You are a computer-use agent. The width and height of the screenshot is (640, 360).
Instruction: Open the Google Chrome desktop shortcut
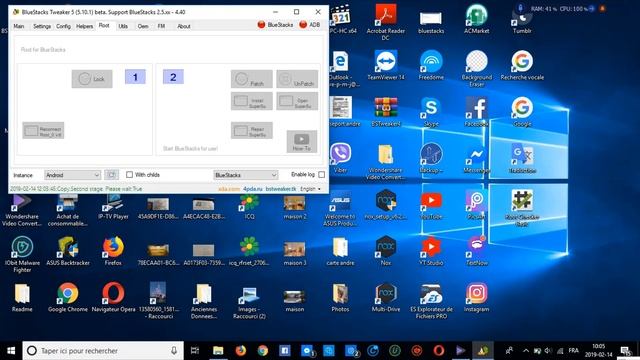[68, 298]
